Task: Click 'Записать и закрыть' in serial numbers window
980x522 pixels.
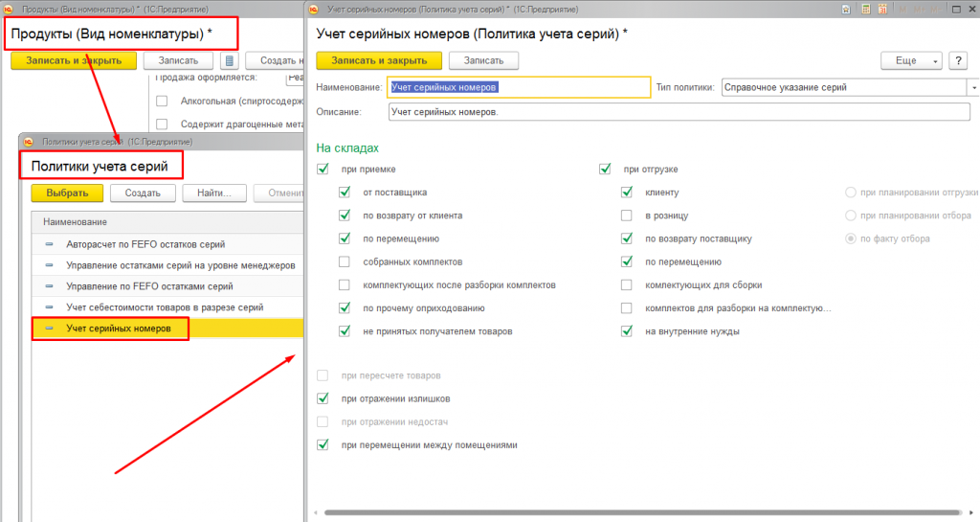Action: tap(379, 60)
